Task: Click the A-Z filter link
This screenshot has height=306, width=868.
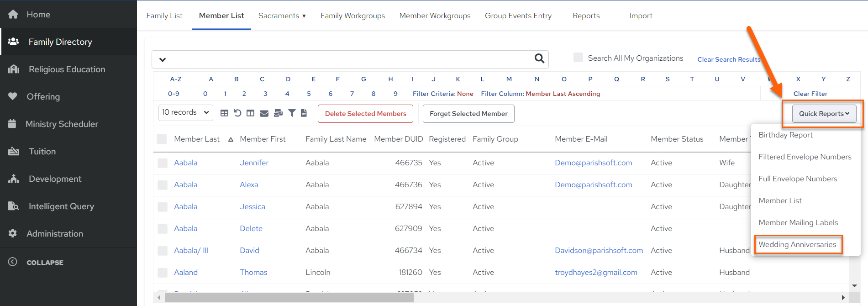Action: 176,79
